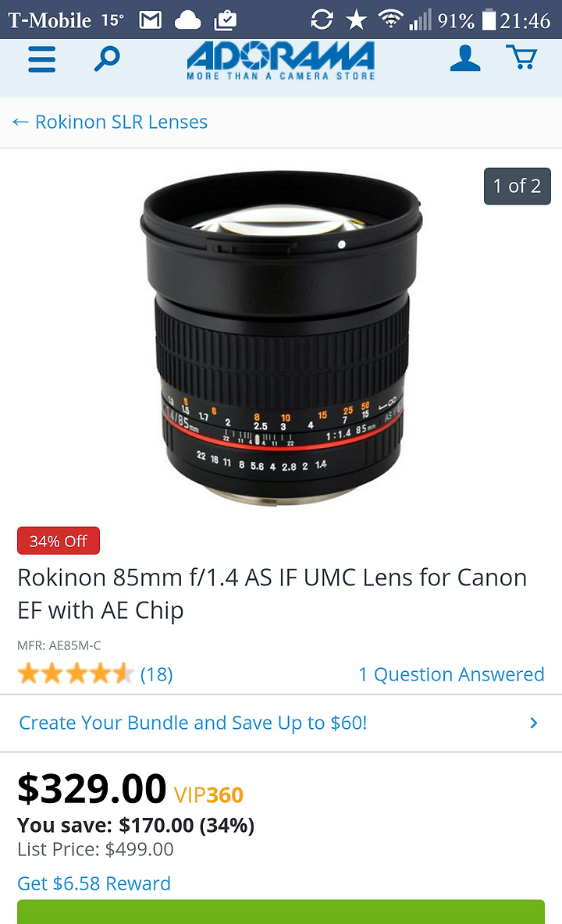Open the mail notification icon
Image resolution: width=562 pixels, height=924 pixels.
150,20
